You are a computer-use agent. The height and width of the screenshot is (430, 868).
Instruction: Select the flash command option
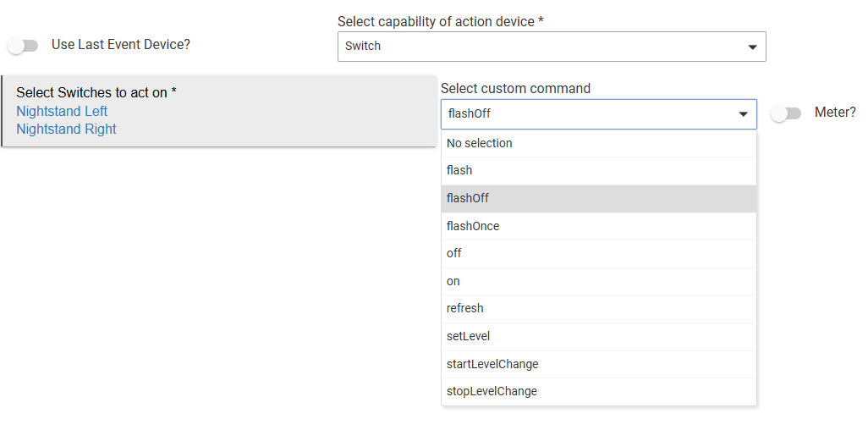click(x=459, y=170)
